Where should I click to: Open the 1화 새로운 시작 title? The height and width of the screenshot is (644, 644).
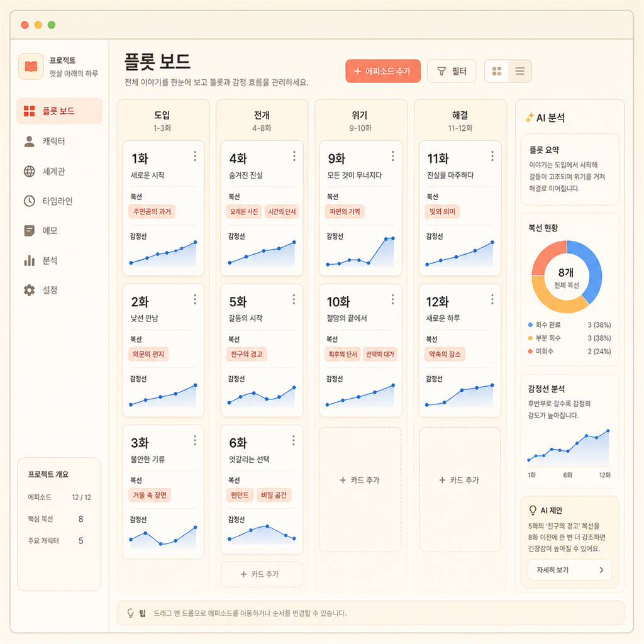tap(147, 175)
